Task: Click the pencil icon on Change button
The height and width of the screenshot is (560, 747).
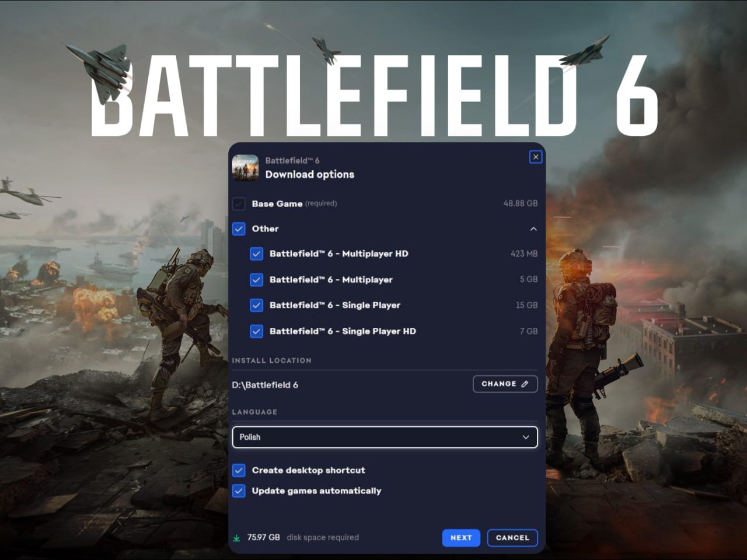Action: click(525, 384)
